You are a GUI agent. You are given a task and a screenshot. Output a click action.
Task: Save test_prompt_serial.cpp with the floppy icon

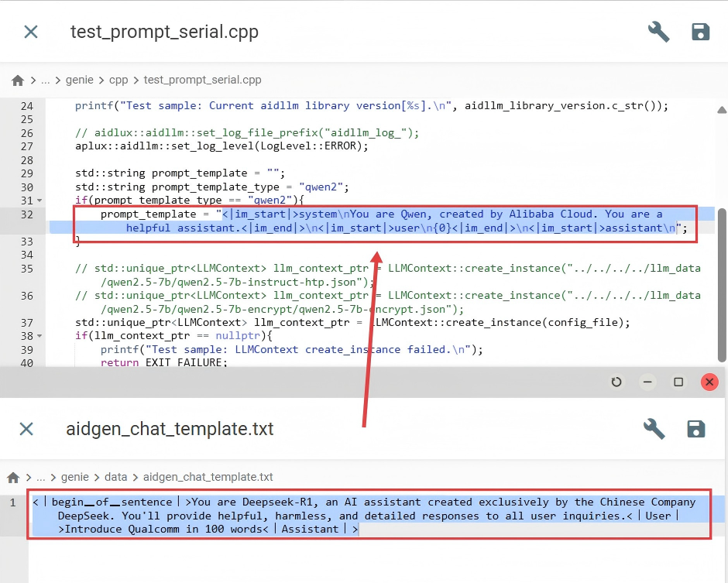(700, 32)
